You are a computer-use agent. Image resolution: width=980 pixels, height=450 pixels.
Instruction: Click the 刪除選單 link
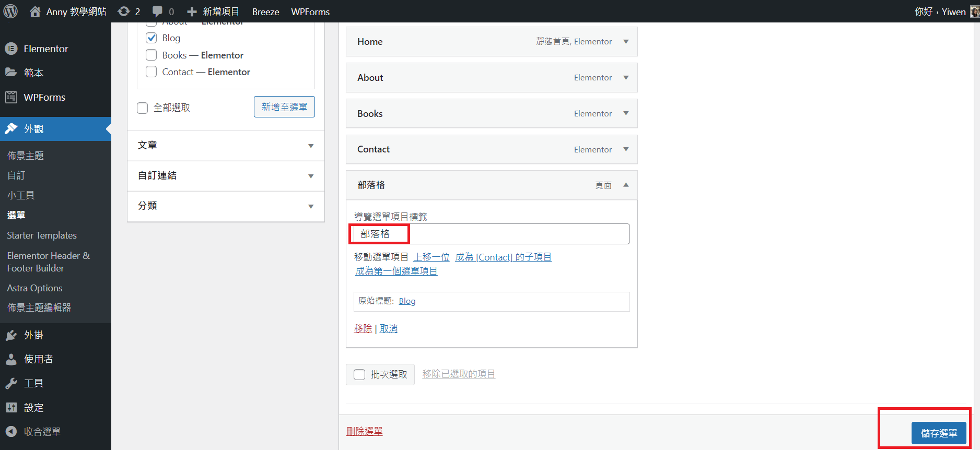[x=365, y=431]
